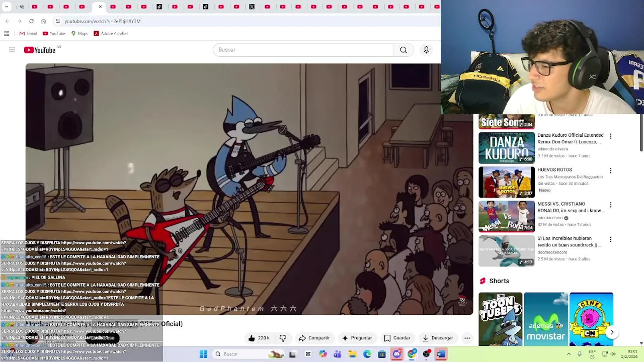Open Danza Kuduro video thumbnail
Screen dimensions: 644x362
point(507,148)
